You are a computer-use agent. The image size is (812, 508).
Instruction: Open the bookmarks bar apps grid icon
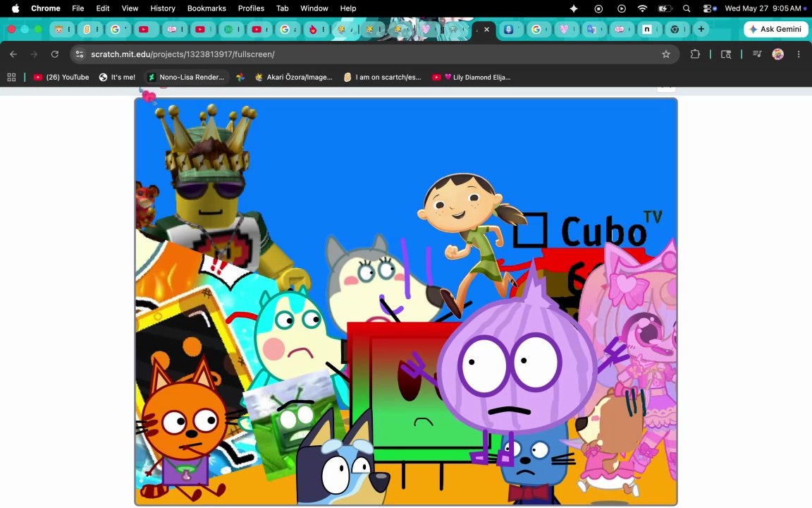point(11,77)
